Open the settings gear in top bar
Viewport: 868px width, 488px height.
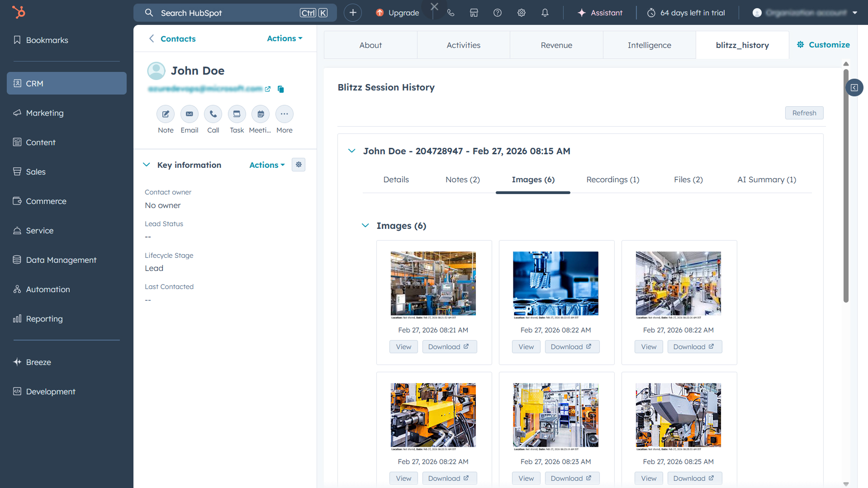[x=522, y=13]
